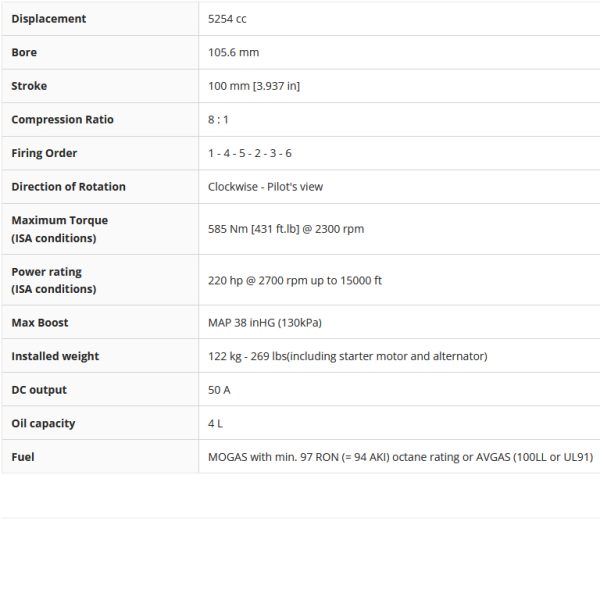
Task: Select the Clockwise - Pilot's view text
Action: [x=265, y=187]
